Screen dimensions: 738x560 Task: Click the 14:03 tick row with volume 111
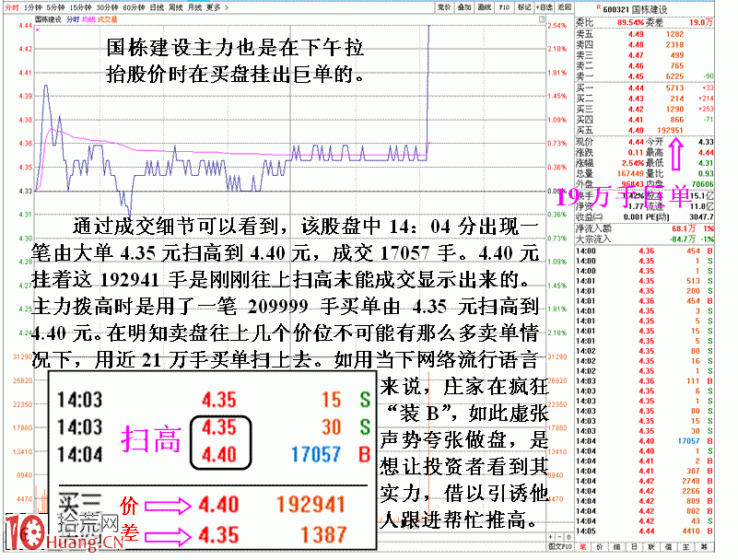click(x=645, y=381)
